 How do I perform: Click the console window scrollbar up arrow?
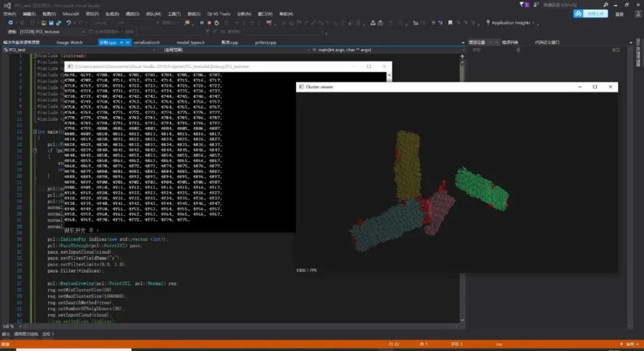389,74
